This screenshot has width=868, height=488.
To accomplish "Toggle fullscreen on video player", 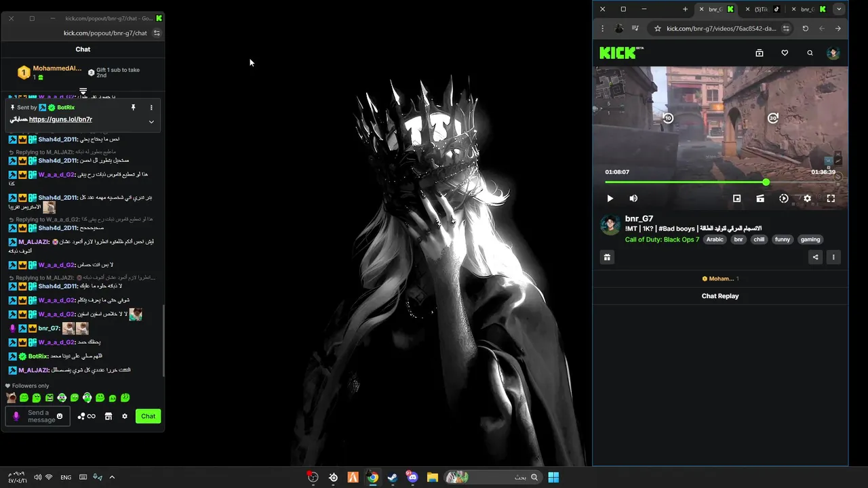I will point(831,199).
